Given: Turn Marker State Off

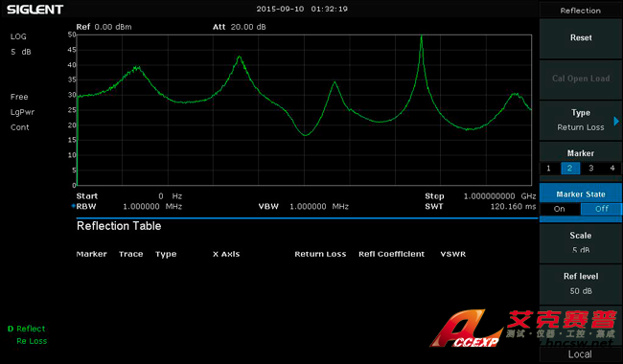Looking at the screenshot, I should 601,209.
